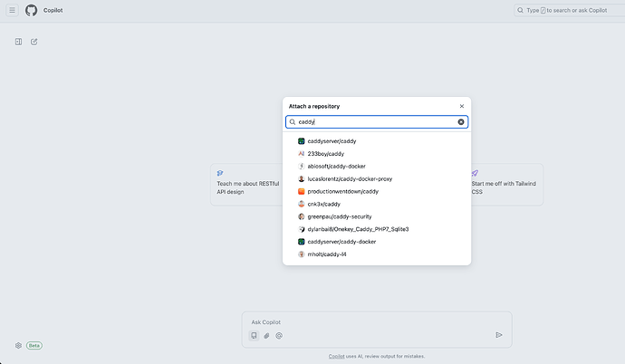
Task: Click the send message arrow
Action: click(499, 335)
